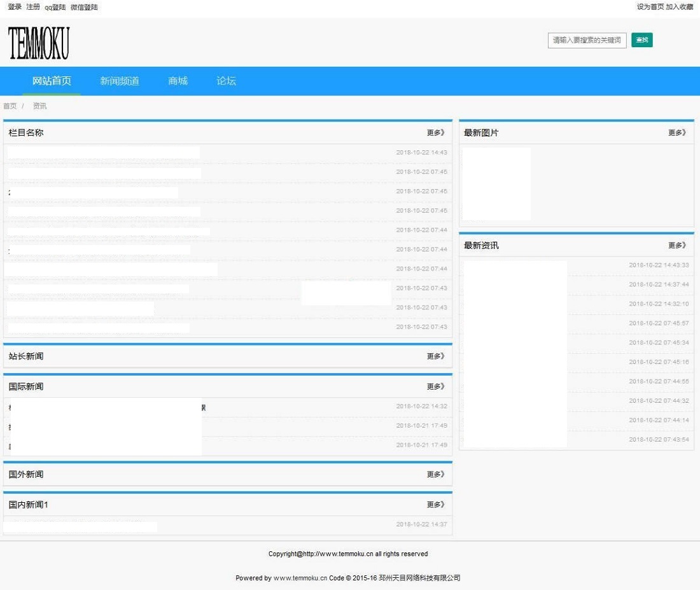
Task: Expand 更多 in 最新图片 panel
Action: 677,133
